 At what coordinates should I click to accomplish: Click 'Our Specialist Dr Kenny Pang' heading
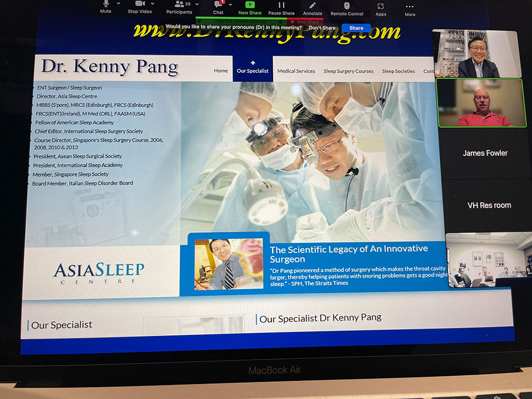click(320, 318)
